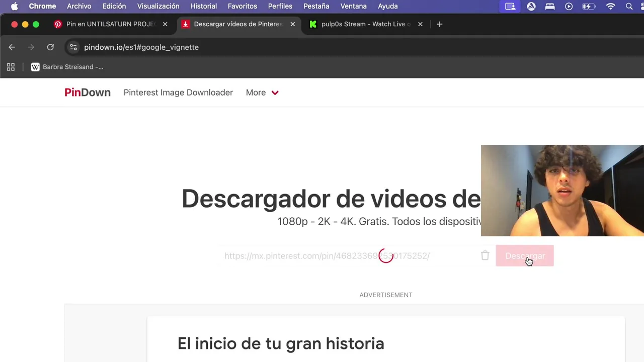
Task: View site information icon in address bar
Action: [x=73, y=47]
